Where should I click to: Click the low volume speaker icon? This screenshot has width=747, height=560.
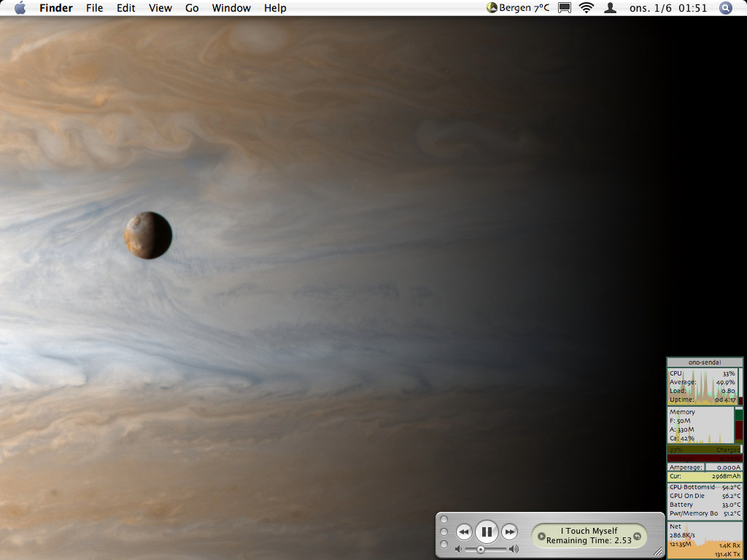pos(458,550)
